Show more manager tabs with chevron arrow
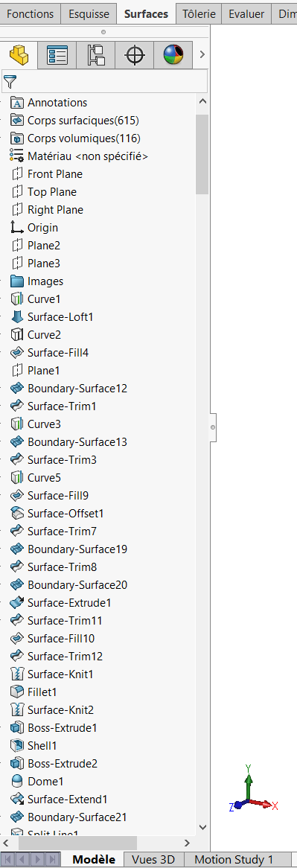The height and width of the screenshot is (868, 297). point(202,54)
